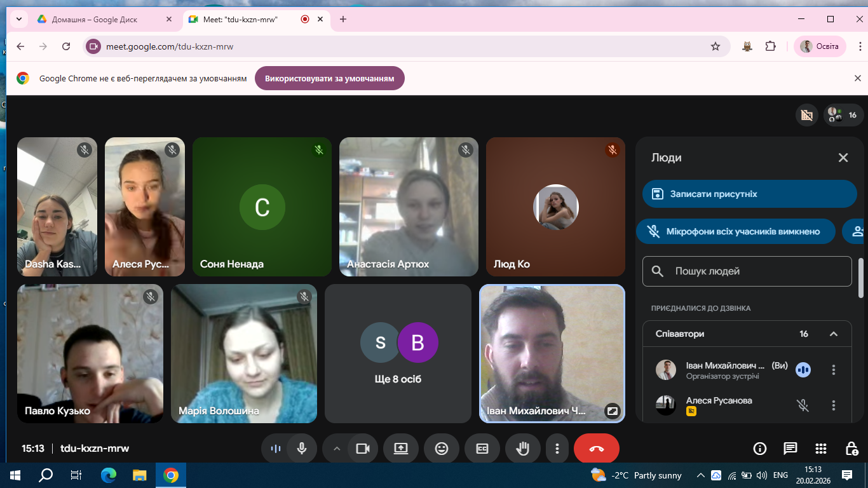Click the audio level indicator in the bottom bar

coord(276,449)
